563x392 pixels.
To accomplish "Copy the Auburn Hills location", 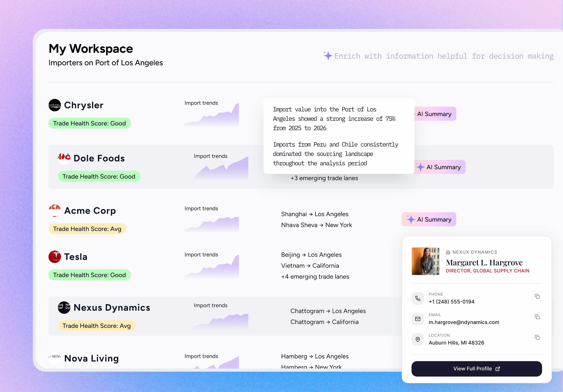I will [x=537, y=337].
